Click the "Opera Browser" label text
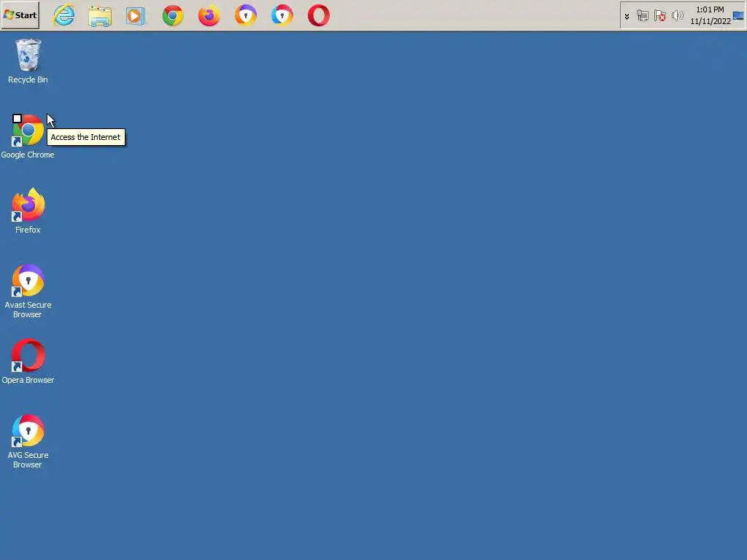 [x=28, y=380]
